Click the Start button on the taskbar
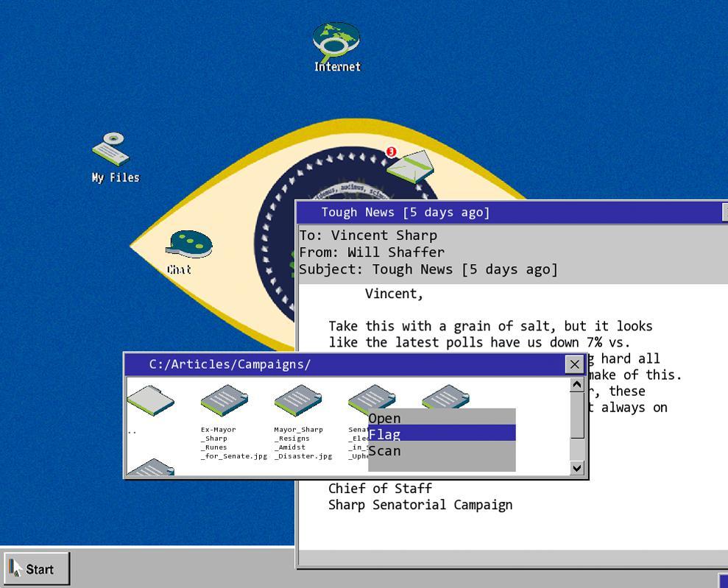Image resolution: width=728 pixels, height=588 pixels. click(x=37, y=569)
